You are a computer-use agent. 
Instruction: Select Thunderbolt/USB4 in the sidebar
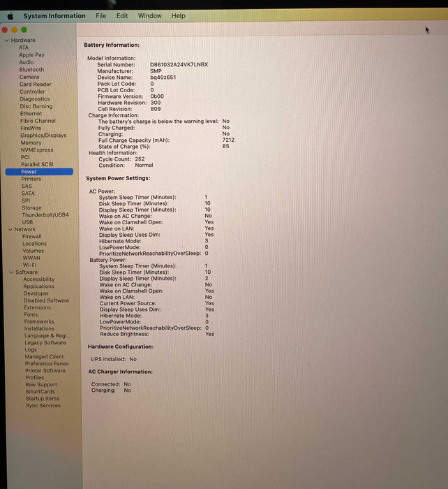point(45,215)
